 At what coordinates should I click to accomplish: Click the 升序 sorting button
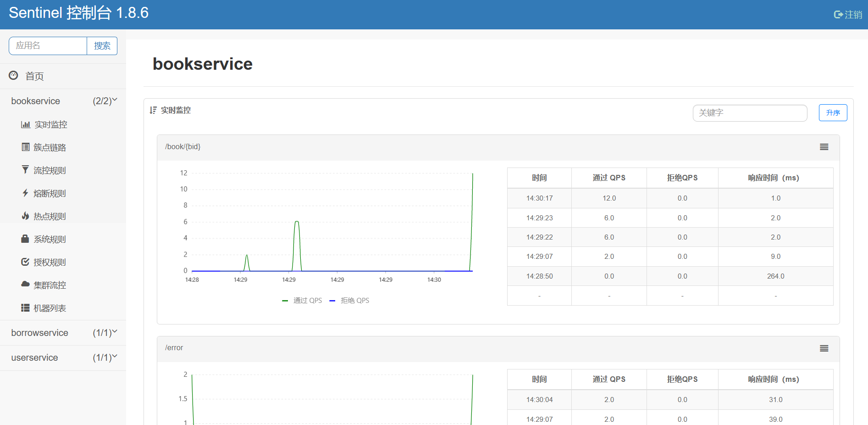(833, 112)
